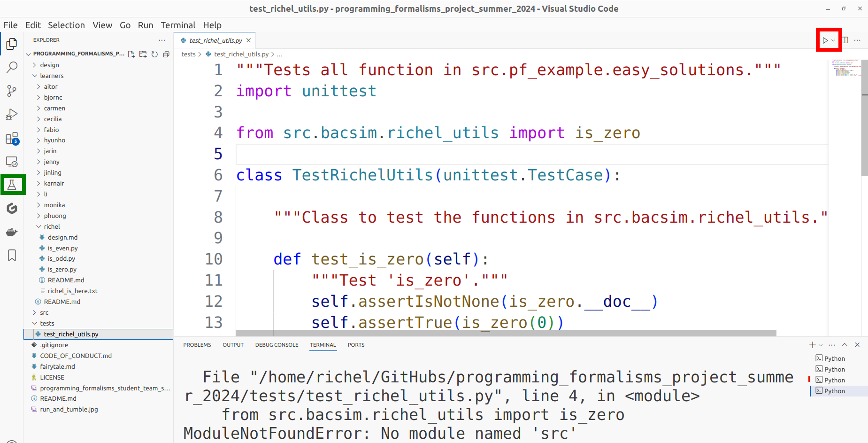
Task: Open the Remote Explorer view
Action: (12, 161)
